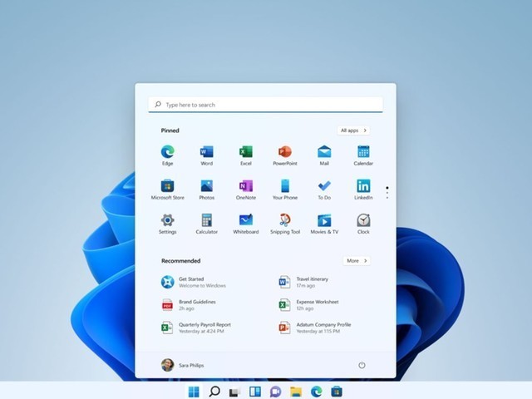This screenshot has width=532, height=399.
Task: Launch the Calculator app
Action: click(x=207, y=224)
